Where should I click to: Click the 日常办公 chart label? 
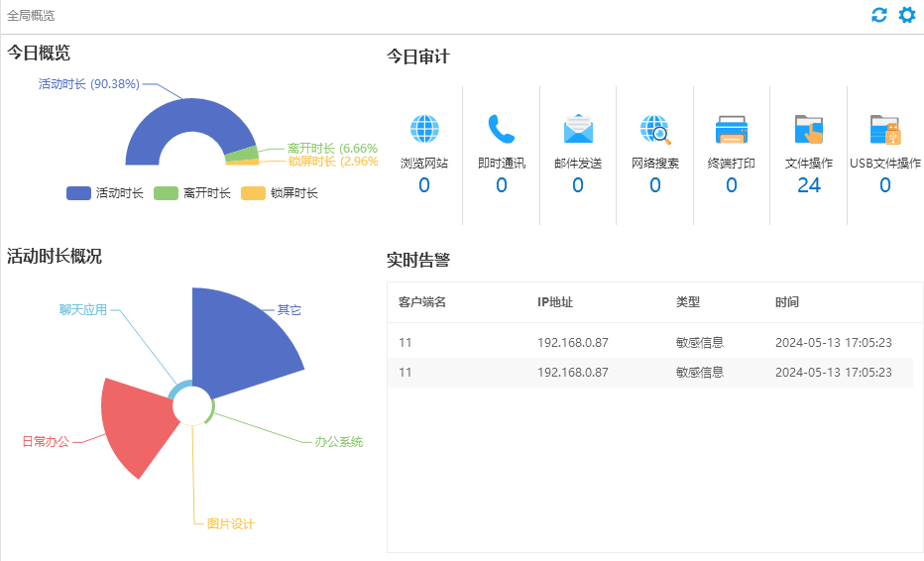(x=46, y=441)
